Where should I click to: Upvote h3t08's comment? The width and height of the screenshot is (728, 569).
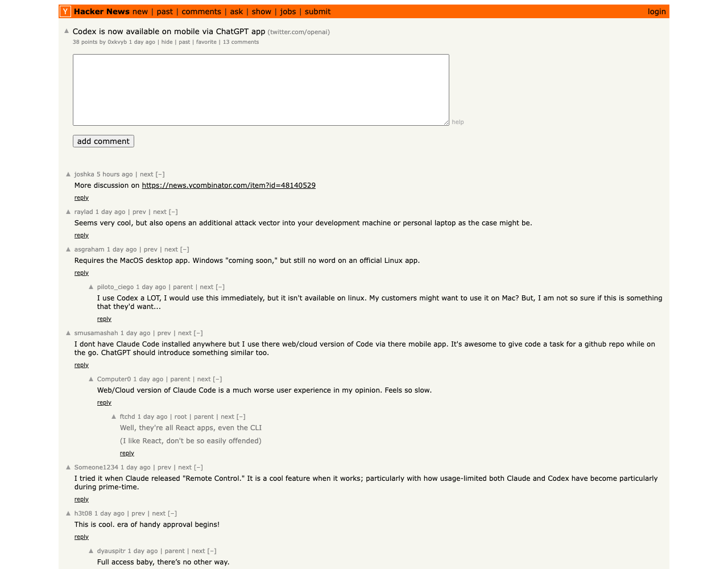point(68,513)
